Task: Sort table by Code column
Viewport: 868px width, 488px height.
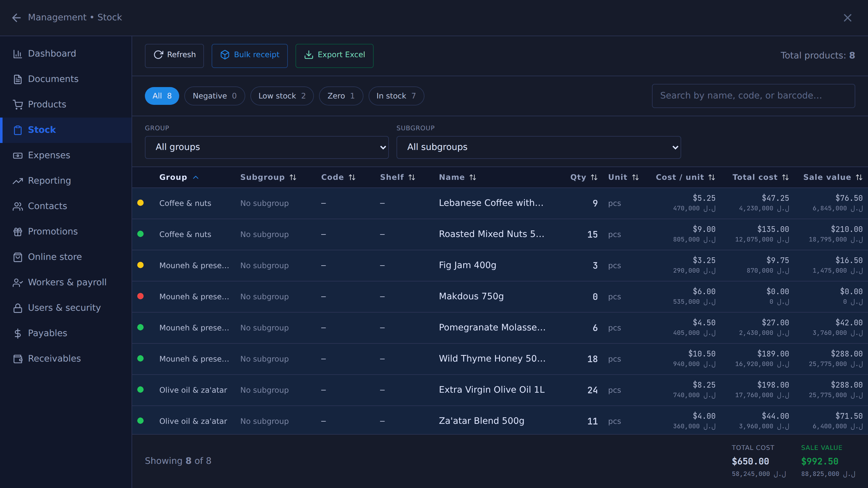Action: [x=338, y=177]
